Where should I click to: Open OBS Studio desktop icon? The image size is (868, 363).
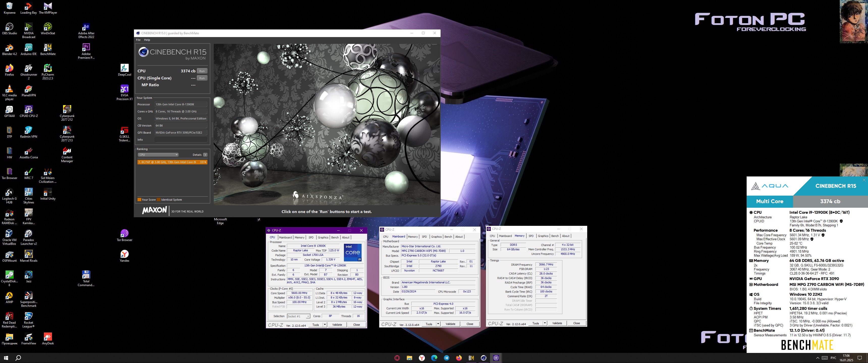pos(9,29)
